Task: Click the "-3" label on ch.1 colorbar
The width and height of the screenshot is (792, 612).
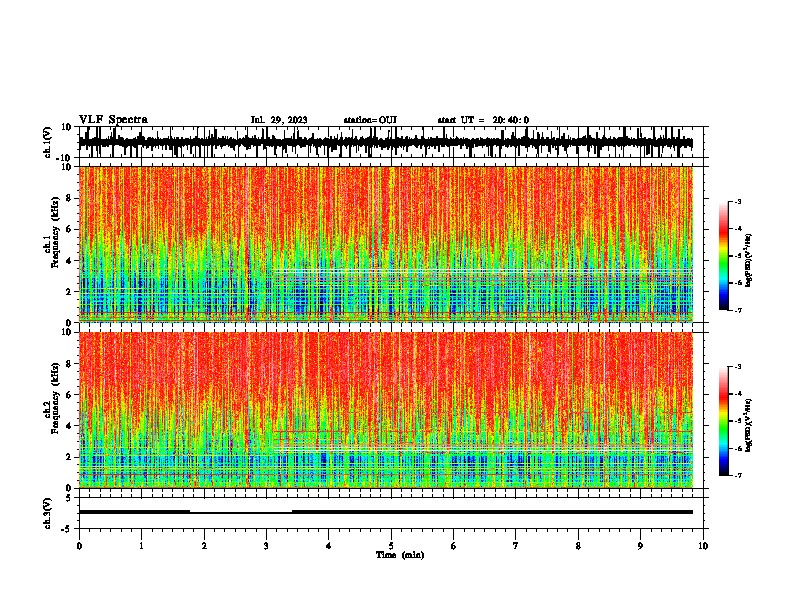Action: (x=737, y=201)
